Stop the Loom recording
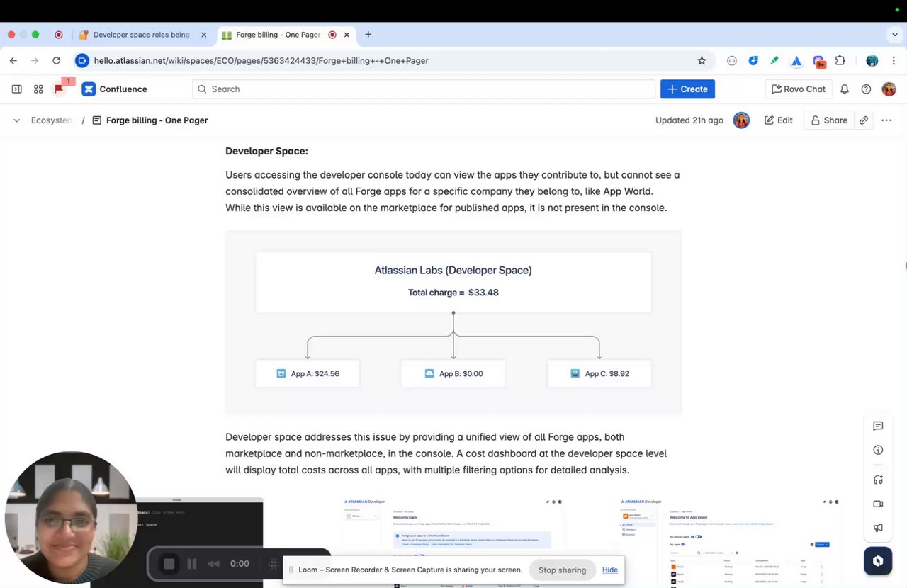907x588 pixels. [169, 564]
